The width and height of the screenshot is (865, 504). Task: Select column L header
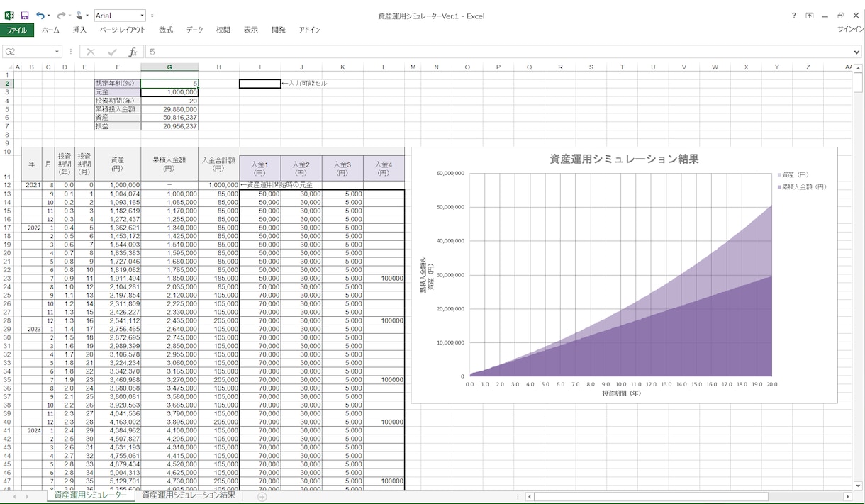[x=384, y=67]
